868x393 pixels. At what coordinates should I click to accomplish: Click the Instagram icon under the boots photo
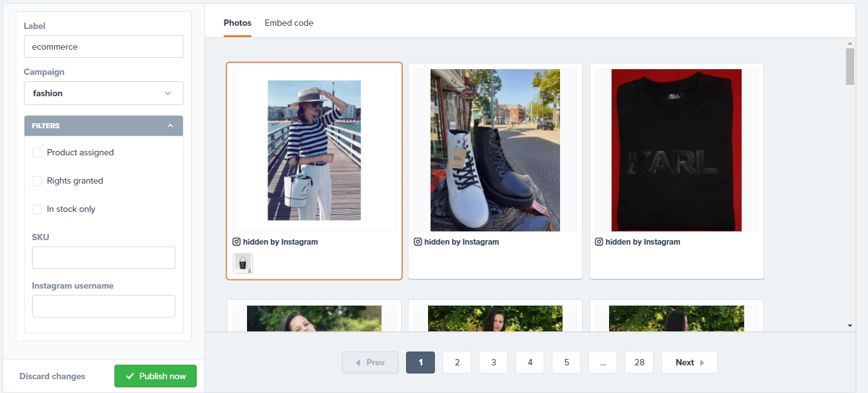click(x=418, y=242)
